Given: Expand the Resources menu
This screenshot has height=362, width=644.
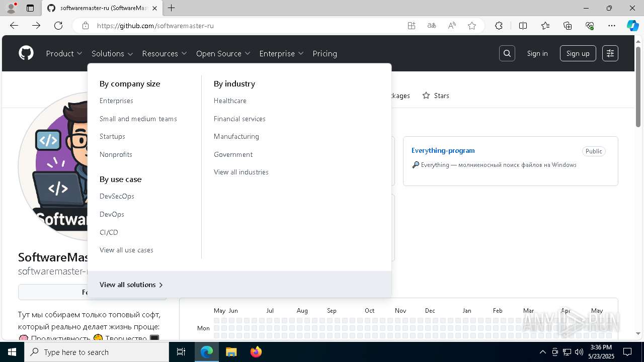Looking at the screenshot, I should 165,53.
